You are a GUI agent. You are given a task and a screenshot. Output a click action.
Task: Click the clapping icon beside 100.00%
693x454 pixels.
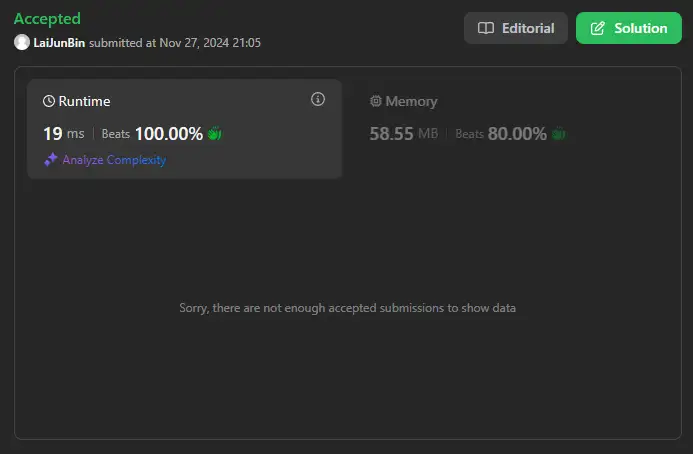tap(214, 133)
